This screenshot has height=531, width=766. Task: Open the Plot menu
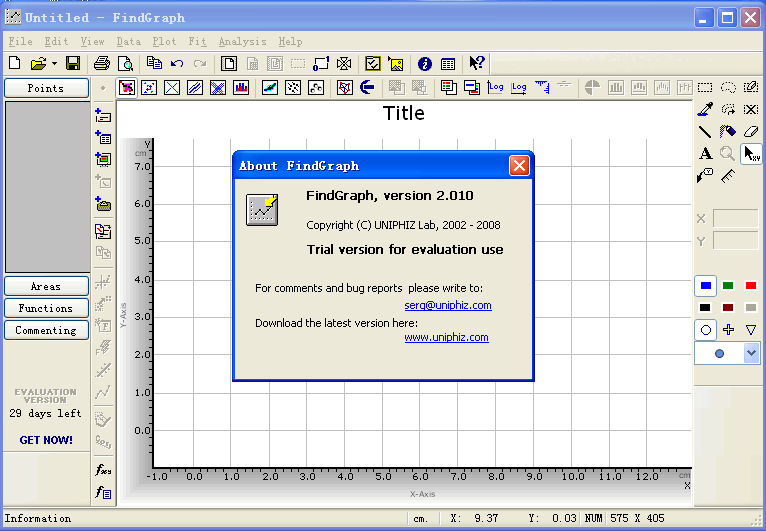[164, 42]
